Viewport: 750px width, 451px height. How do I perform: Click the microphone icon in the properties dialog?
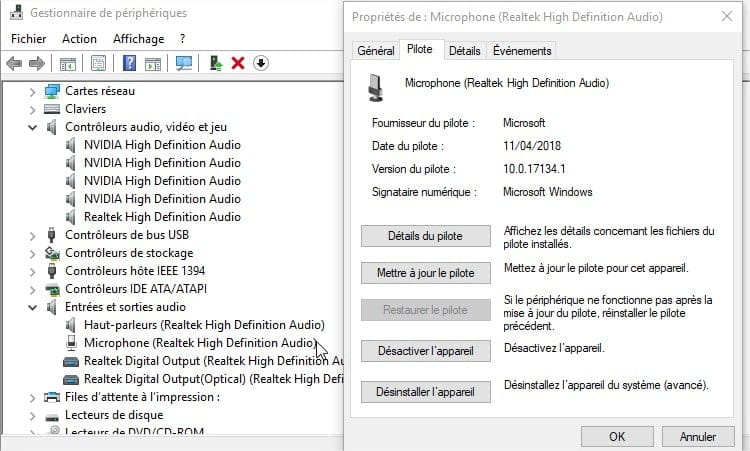coord(376,86)
